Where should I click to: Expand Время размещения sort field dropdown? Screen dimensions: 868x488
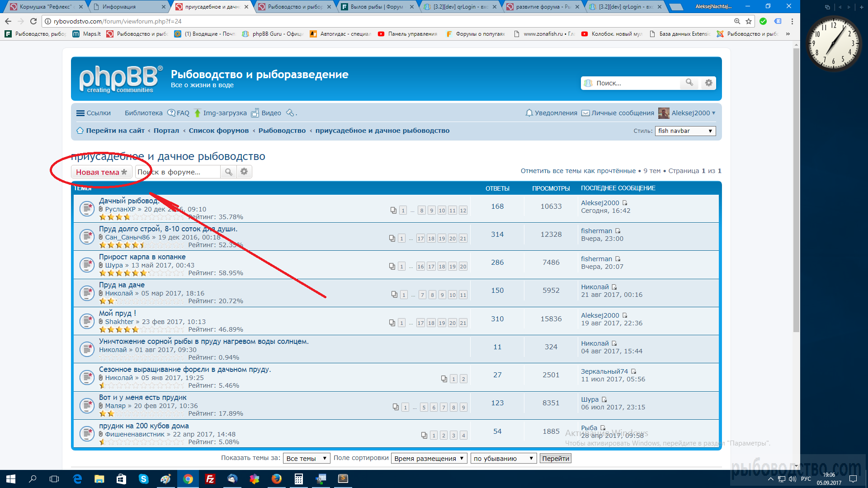click(x=429, y=458)
